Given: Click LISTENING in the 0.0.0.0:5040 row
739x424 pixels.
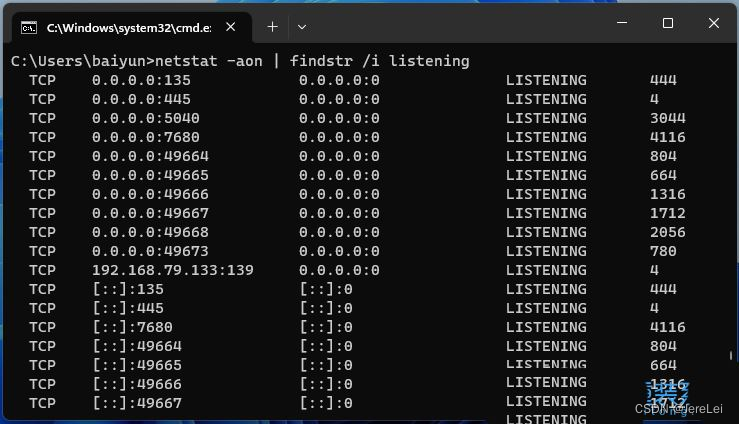Looking at the screenshot, I should point(546,118).
